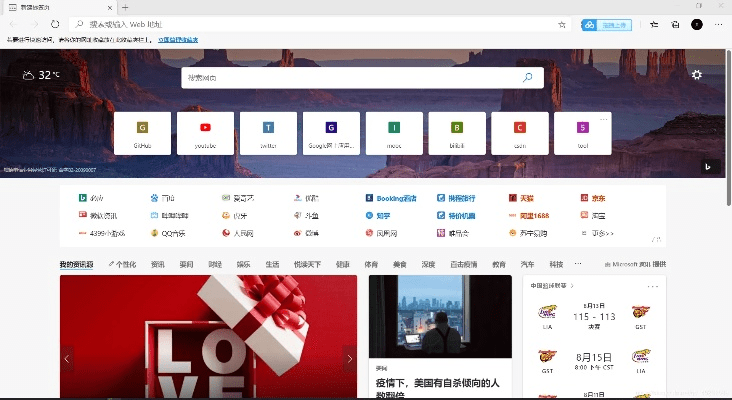Open the LOVE gift box featured story
732x400 pixels.
click(x=208, y=336)
